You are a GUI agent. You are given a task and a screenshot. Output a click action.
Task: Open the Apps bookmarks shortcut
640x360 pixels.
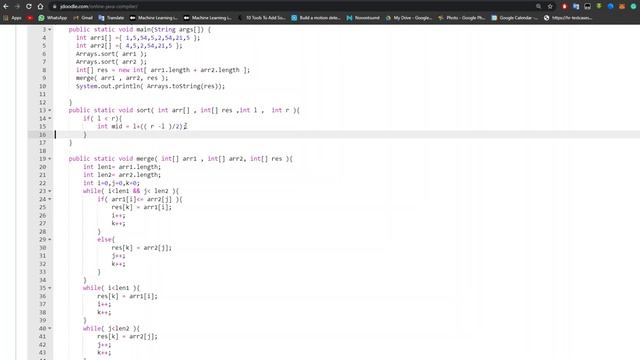pos(12,18)
